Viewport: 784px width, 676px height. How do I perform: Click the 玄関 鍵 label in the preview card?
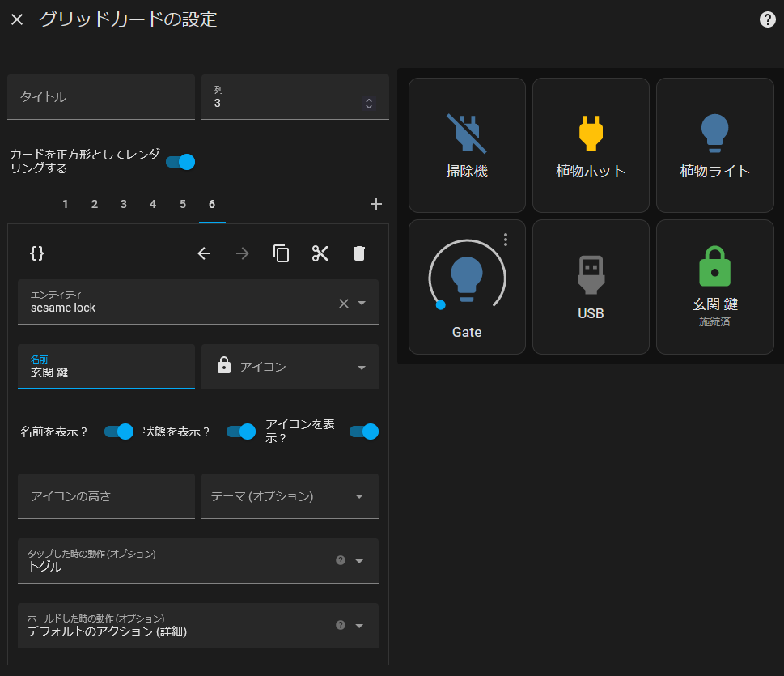715,304
